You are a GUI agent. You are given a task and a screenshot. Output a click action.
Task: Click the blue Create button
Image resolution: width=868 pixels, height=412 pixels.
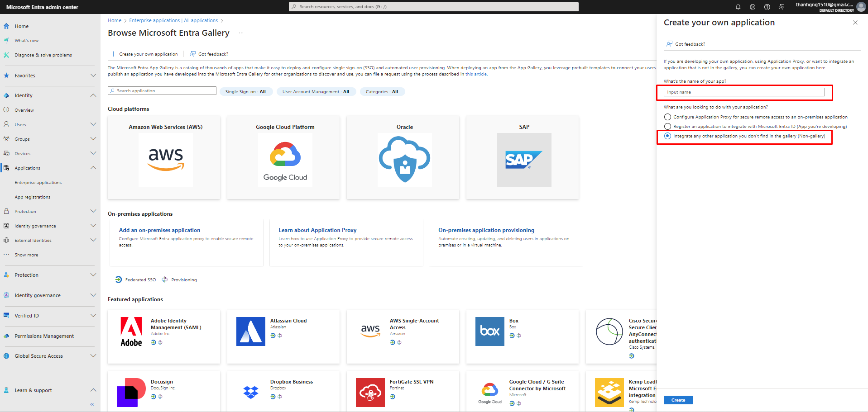[x=678, y=400]
